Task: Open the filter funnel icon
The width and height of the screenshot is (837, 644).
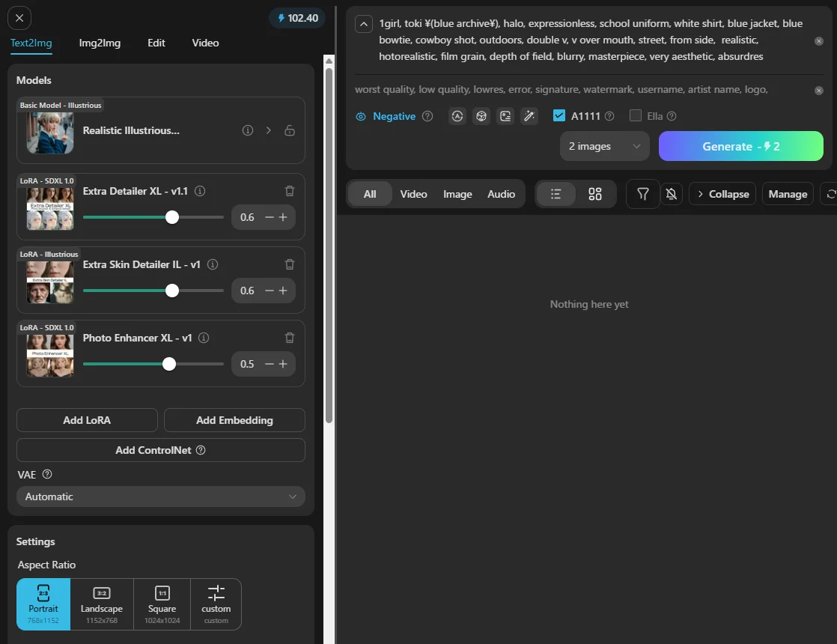Action: click(x=642, y=194)
